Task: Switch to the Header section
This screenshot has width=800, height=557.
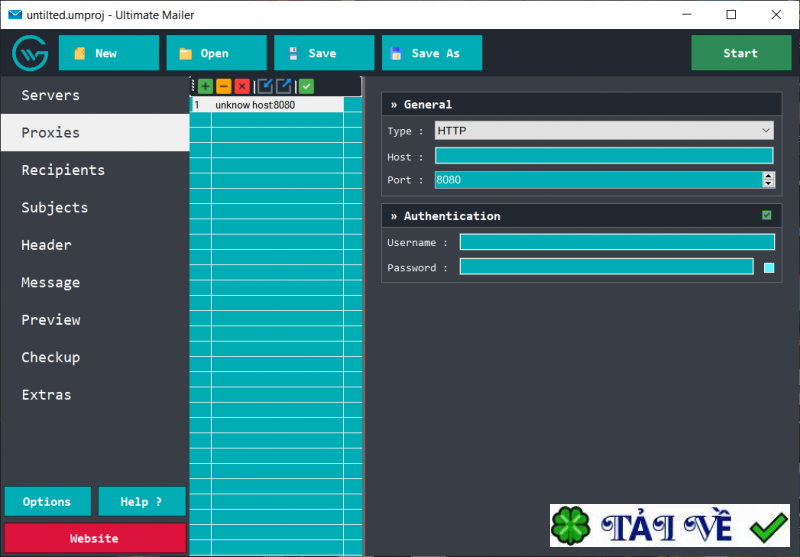Action: point(95,245)
